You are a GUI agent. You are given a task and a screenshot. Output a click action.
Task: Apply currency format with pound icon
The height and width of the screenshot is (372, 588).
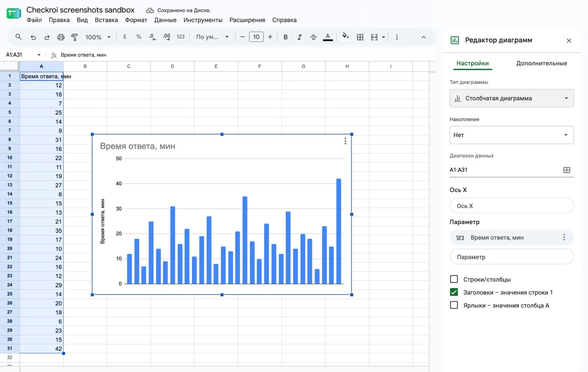[x=125, y=37]
